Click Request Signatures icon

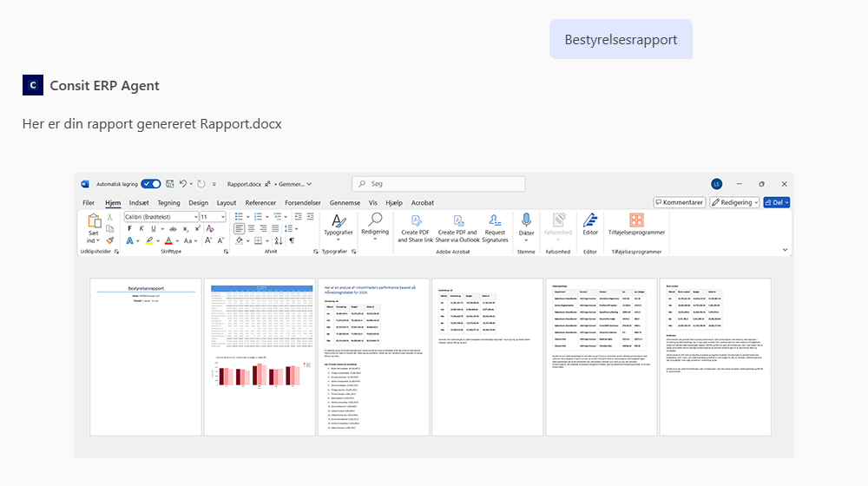click(495, 228)
